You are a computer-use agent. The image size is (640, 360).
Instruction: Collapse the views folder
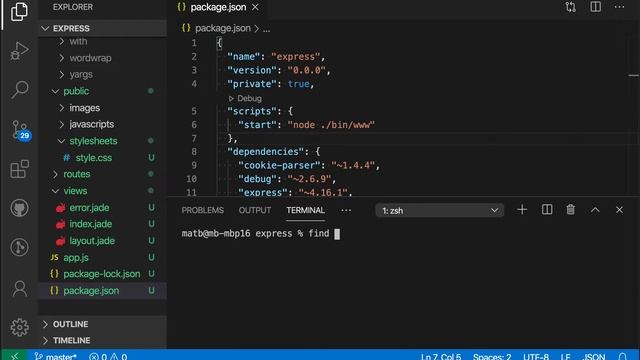click(x=102, y=191)
